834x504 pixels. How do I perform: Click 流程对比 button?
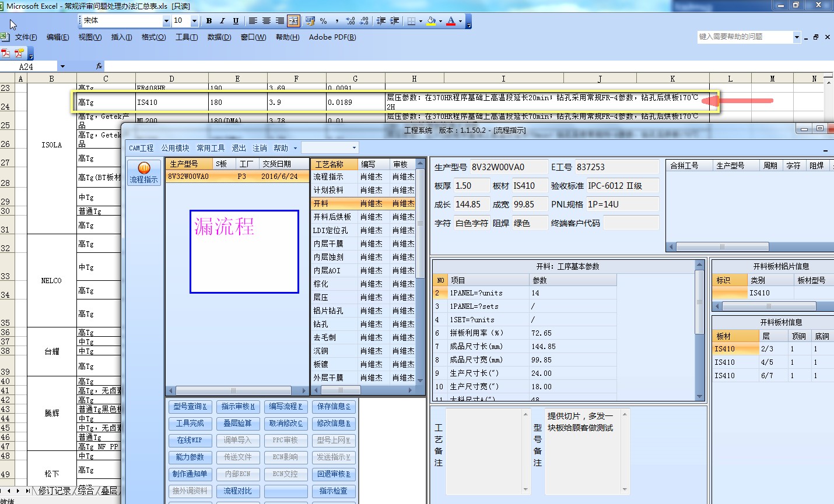237,491
